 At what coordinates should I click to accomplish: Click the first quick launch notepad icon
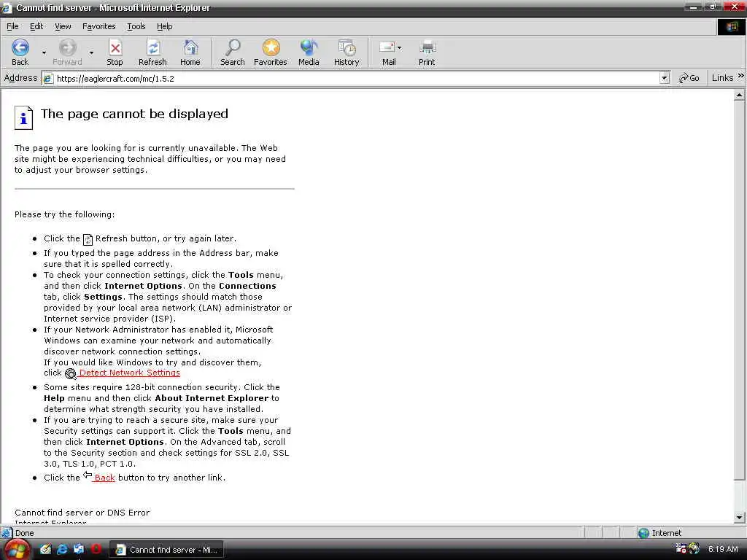pos(45,549)
